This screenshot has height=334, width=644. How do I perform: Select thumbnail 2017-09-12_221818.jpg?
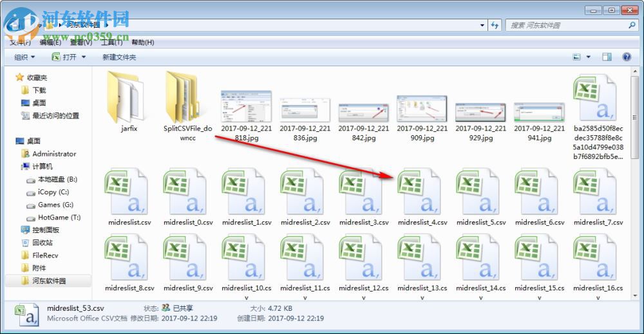coord(246,106)
